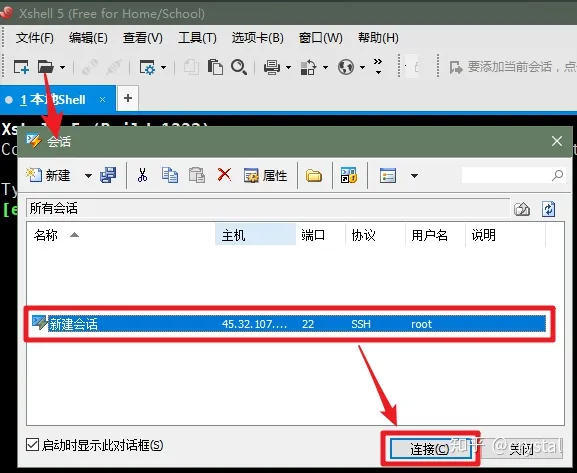The image size is (577, 473).
Task: Open the 工具(T) menu
Action: pyautogui.click(x=197, y=38)
